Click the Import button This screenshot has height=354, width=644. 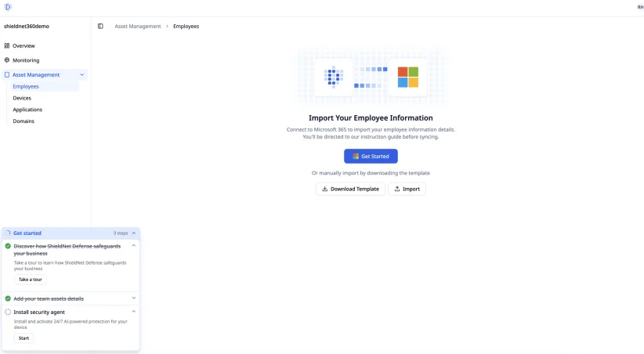coord(407,189)
